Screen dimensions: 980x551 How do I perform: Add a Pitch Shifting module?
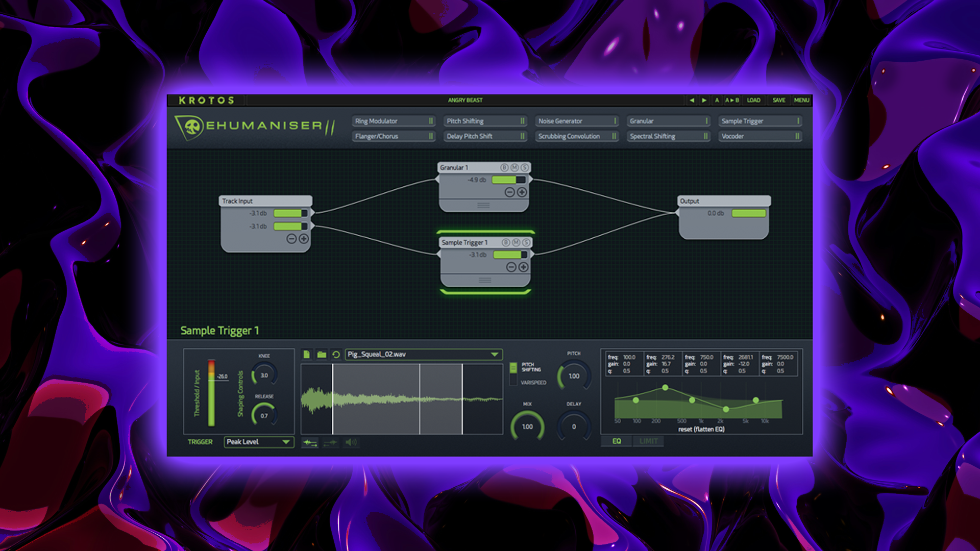coord(485,121)
